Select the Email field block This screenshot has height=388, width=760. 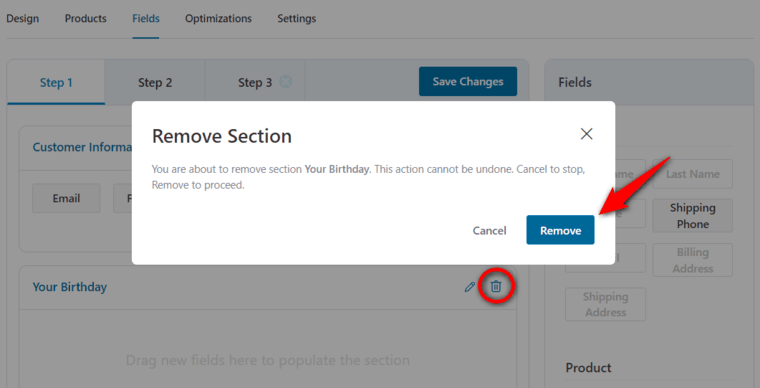66,198
